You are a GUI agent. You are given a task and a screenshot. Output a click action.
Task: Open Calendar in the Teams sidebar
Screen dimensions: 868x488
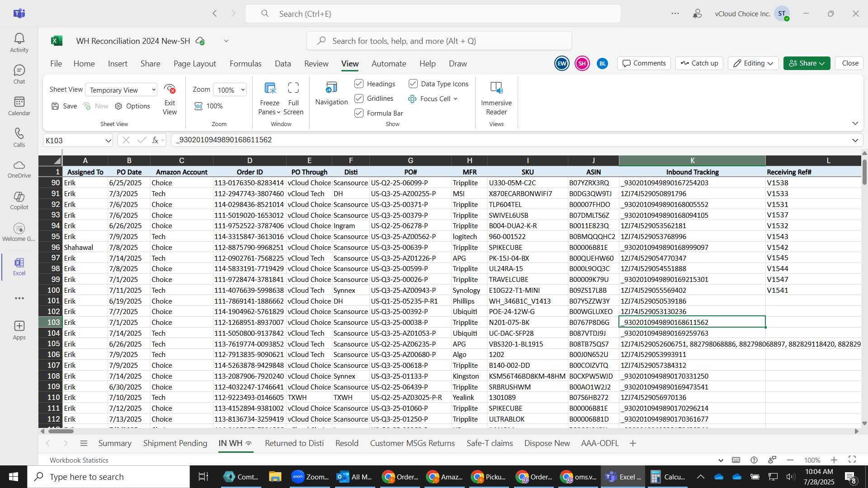(19, 106)
